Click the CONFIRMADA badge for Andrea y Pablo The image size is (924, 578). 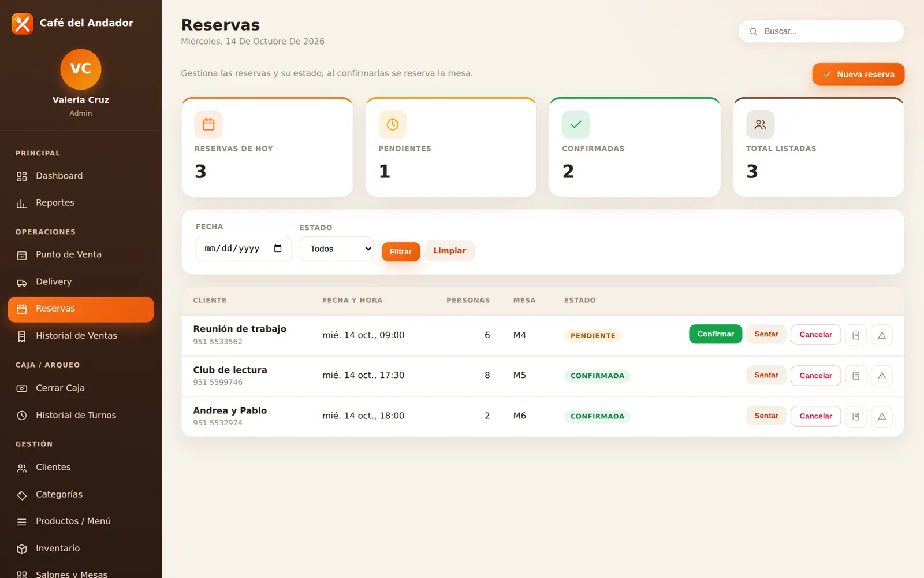point(597,416)
